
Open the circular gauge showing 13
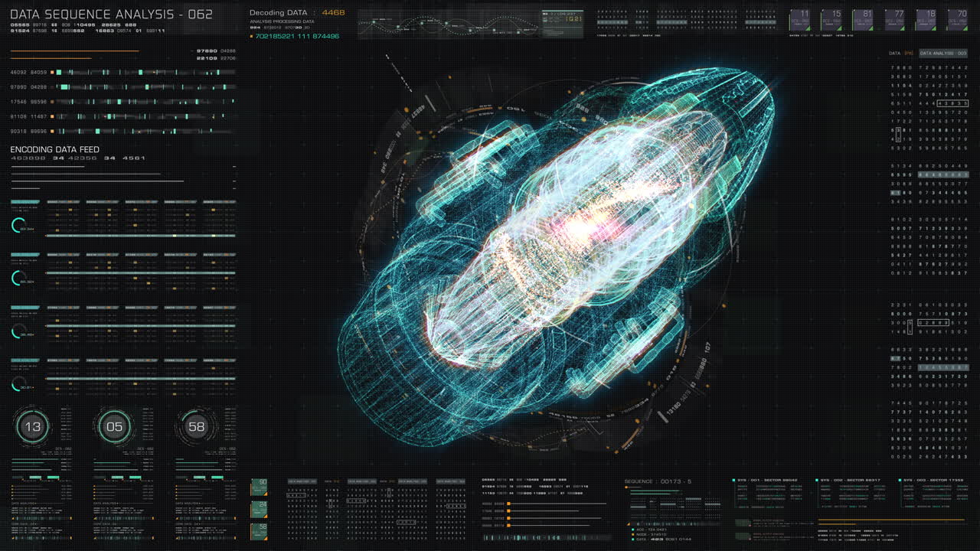31,426
